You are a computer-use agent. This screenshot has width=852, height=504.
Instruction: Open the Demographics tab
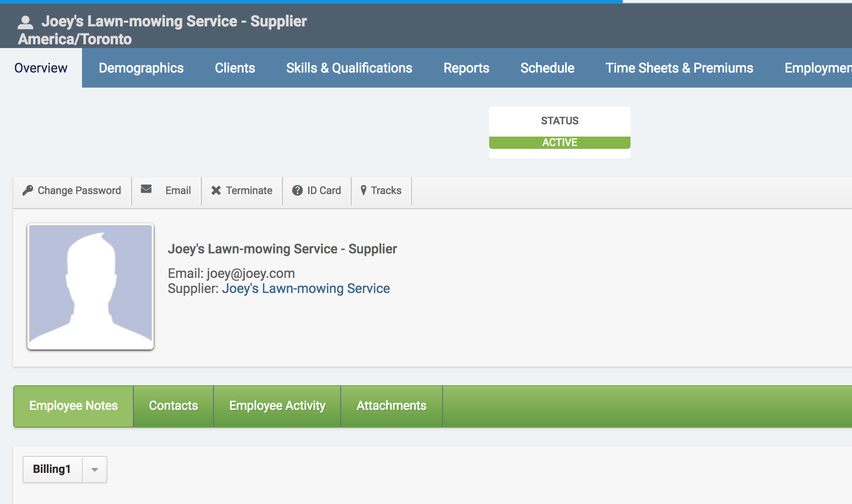click(141, 68)
